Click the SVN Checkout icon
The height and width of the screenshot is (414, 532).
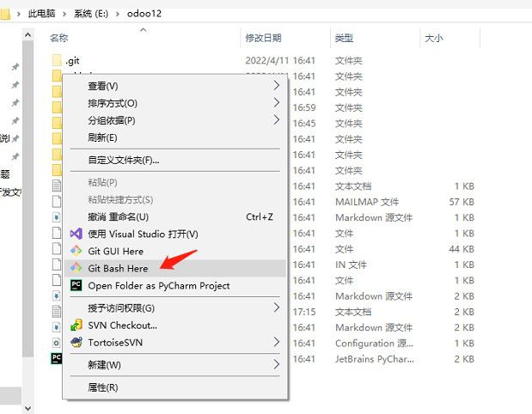click(x=76, y=326)
